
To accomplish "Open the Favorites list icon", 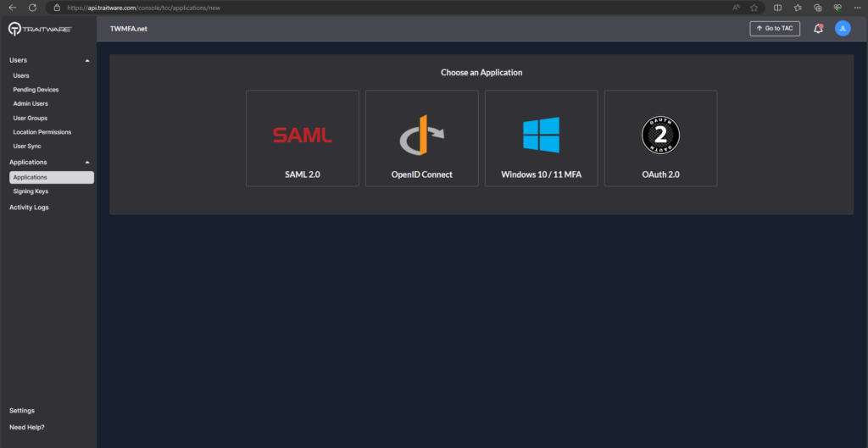I will coord(798,8).
